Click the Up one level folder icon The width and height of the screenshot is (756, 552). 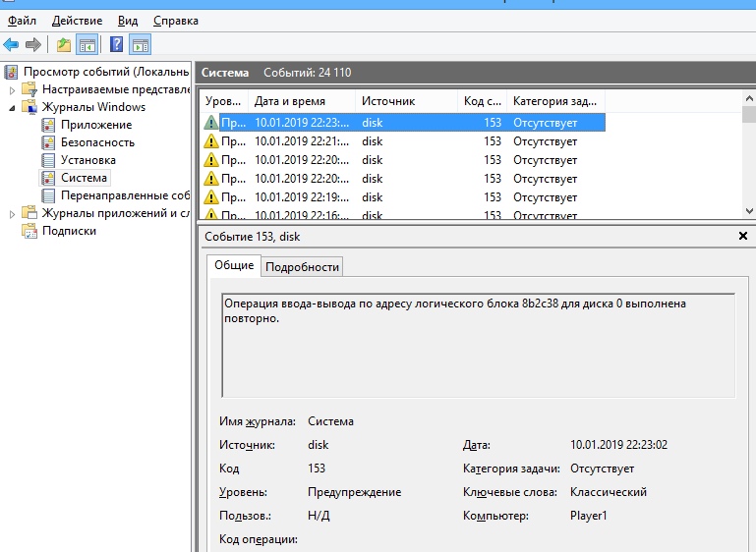pos(64,44)
